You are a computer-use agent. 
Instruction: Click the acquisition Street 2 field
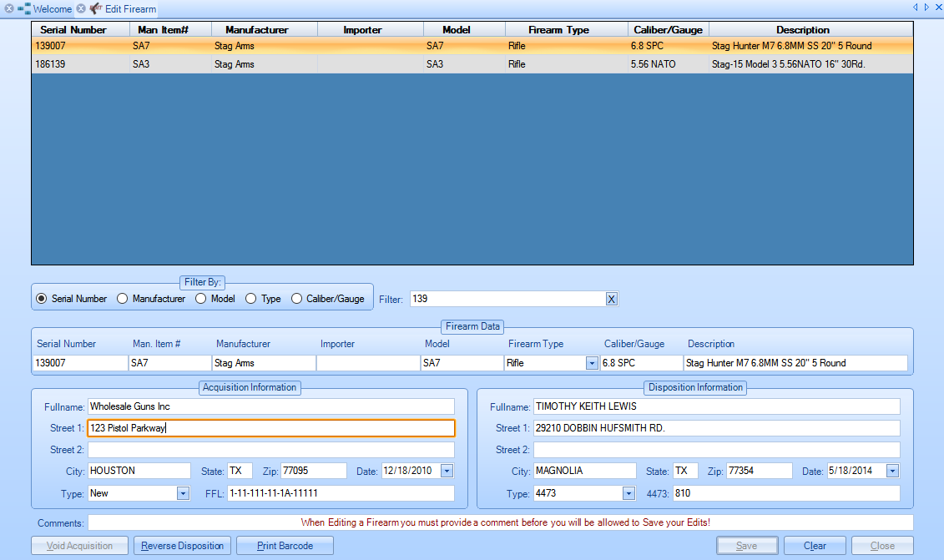271,450
